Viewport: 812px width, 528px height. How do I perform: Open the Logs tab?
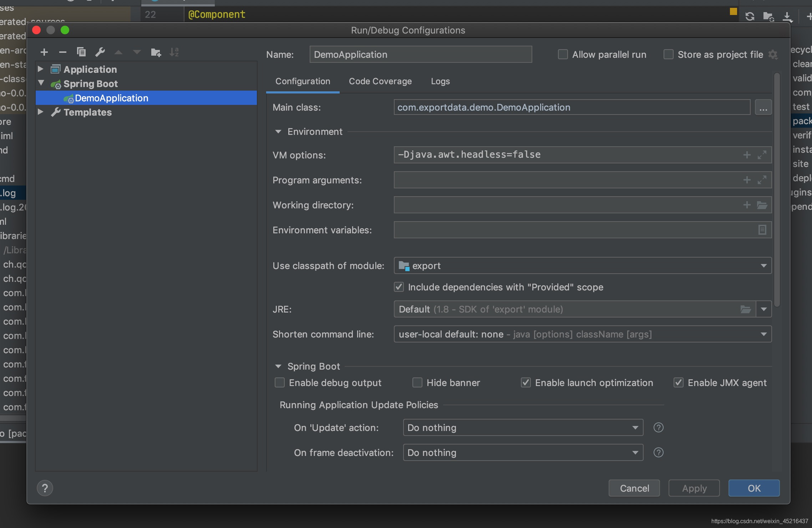coord(440,81)
